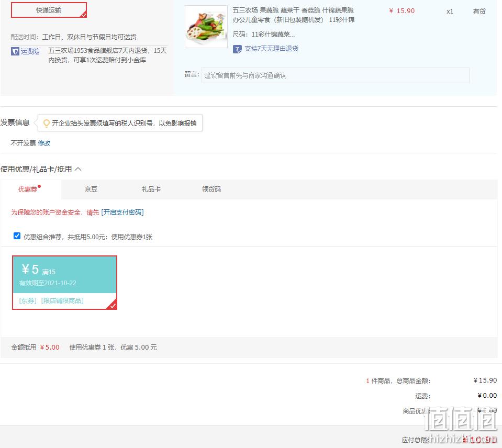Image resolution: width=502 pixels, height=448 pixels.
Task: Switch to the 优惠券 tab
Action: pos(30,189)
